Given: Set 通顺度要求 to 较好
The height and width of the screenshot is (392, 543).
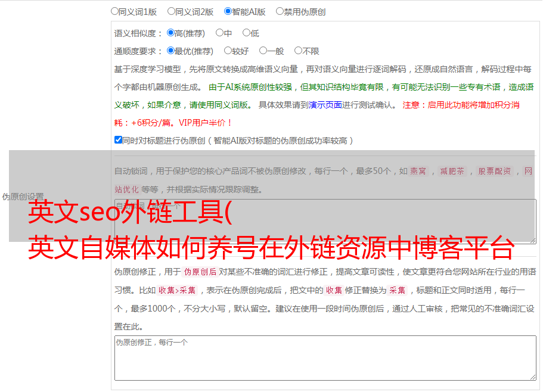Looking at the screenshot, I should pos(228,51).
